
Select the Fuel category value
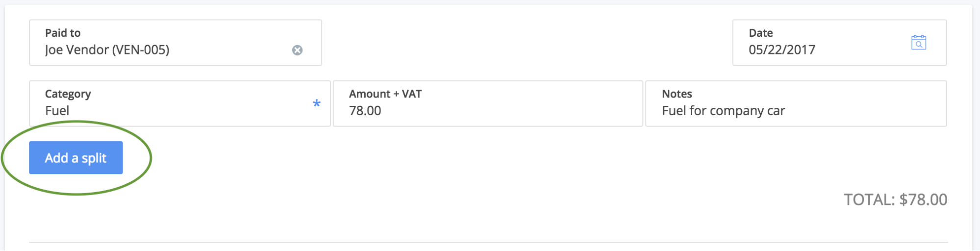[57, 111]
